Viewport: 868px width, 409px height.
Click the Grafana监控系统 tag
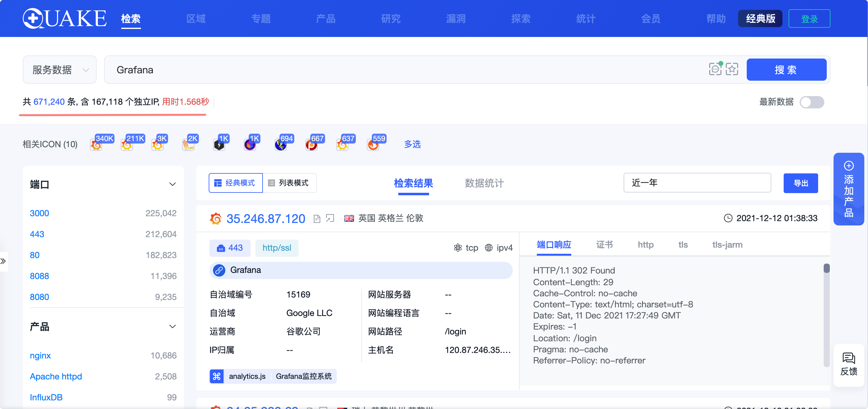pyautogui.click(x=303, y=376)
